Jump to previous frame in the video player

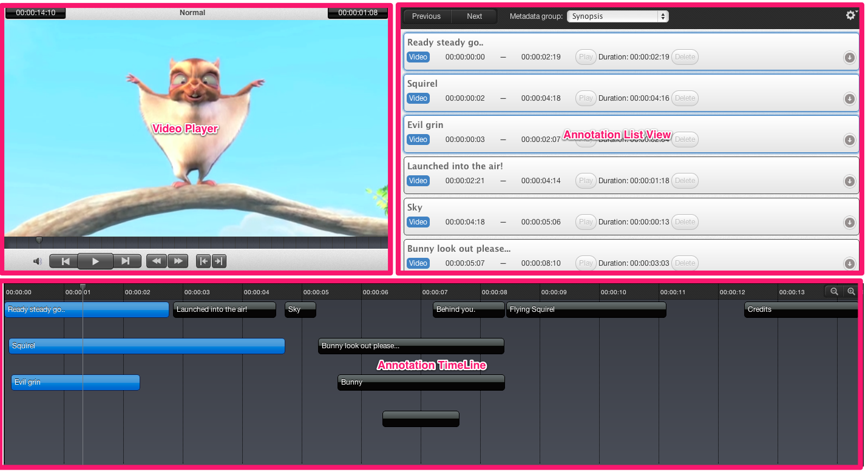65,261
